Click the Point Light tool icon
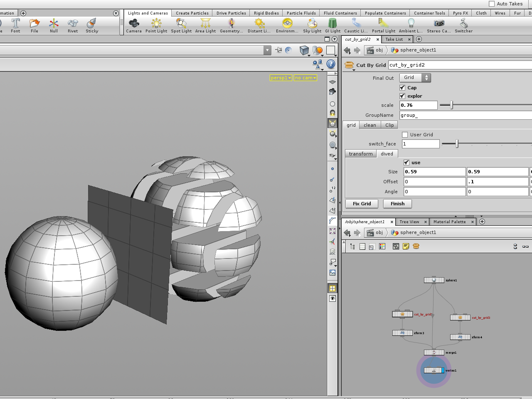This screenshot has height=399, width=532. [x=156, y=24]
